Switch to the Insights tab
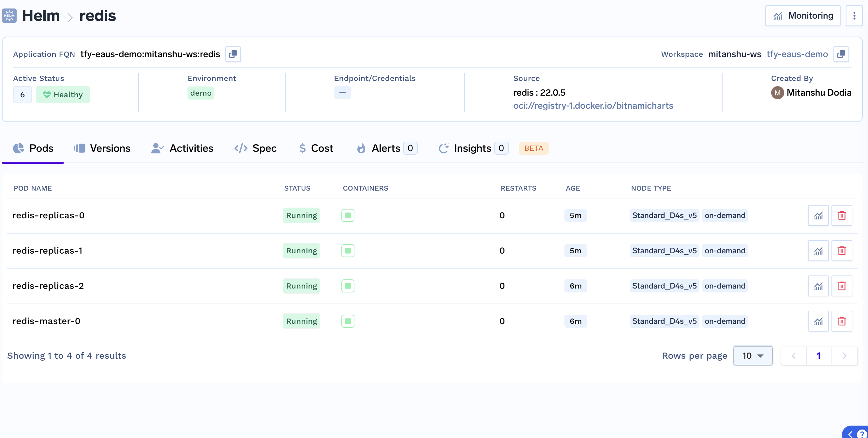This screenshot has height=438, width=868. (x=473, y=149)
